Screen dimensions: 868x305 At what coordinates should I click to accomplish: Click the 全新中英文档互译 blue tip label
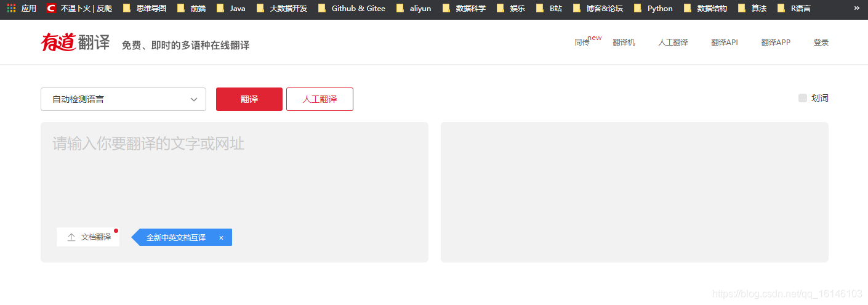coord(176,238)
